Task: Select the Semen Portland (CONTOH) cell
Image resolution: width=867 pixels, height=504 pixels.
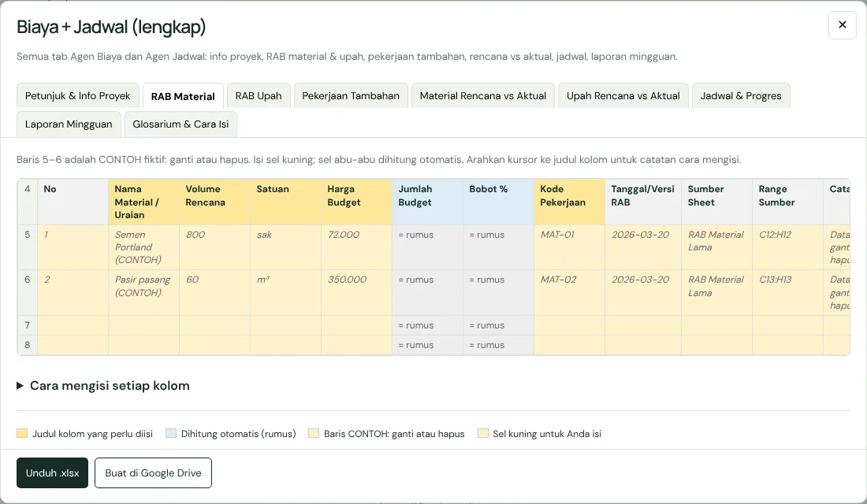Action: pos(143,247)
